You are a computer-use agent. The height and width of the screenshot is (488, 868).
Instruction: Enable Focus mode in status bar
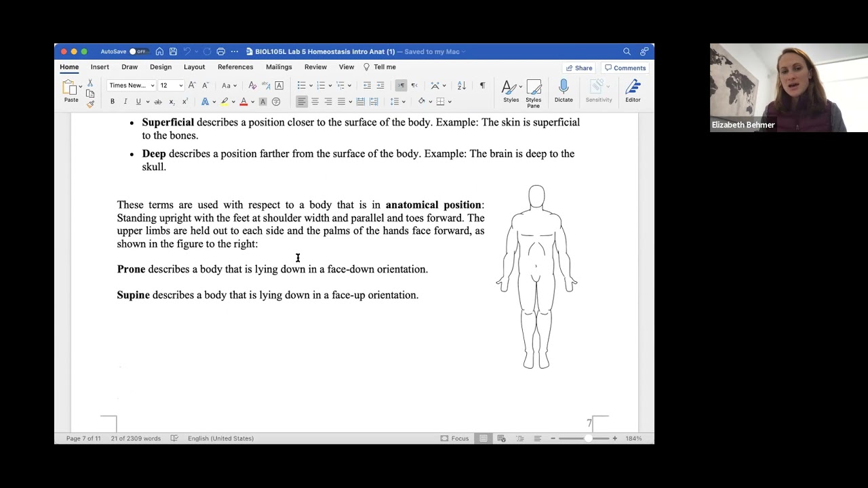(x=455, y=439)
